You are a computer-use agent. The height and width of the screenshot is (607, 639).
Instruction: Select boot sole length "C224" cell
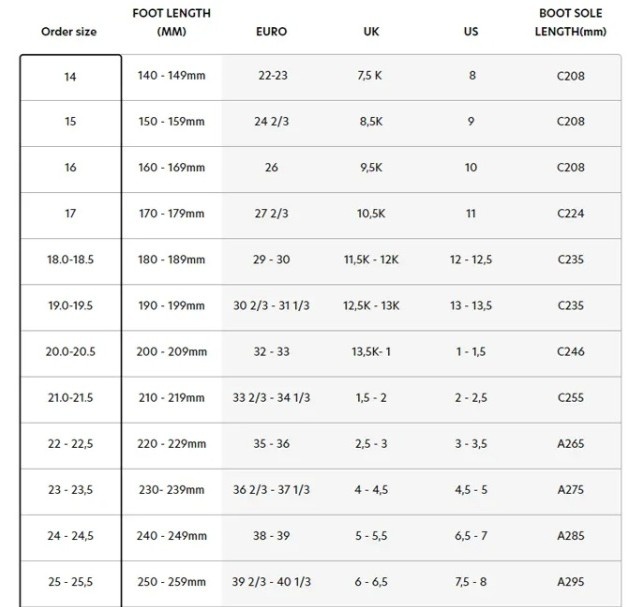571,214
